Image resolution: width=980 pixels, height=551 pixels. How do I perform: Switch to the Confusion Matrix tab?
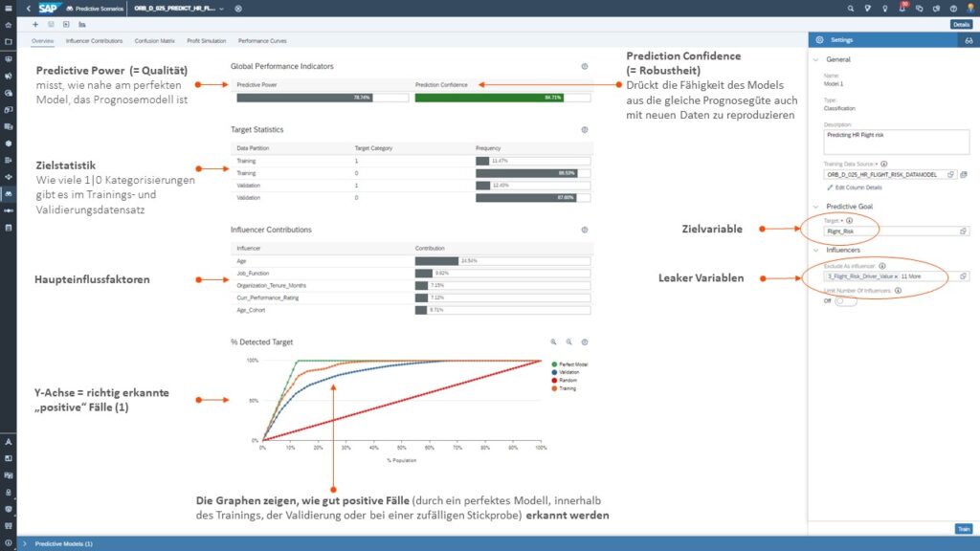[x=154, y=41]
